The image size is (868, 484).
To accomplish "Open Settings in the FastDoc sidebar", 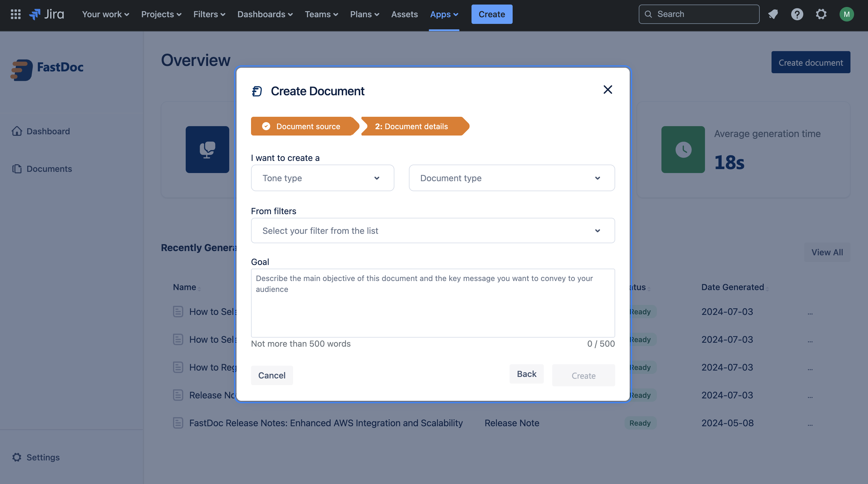I will [x=43, y=457].
